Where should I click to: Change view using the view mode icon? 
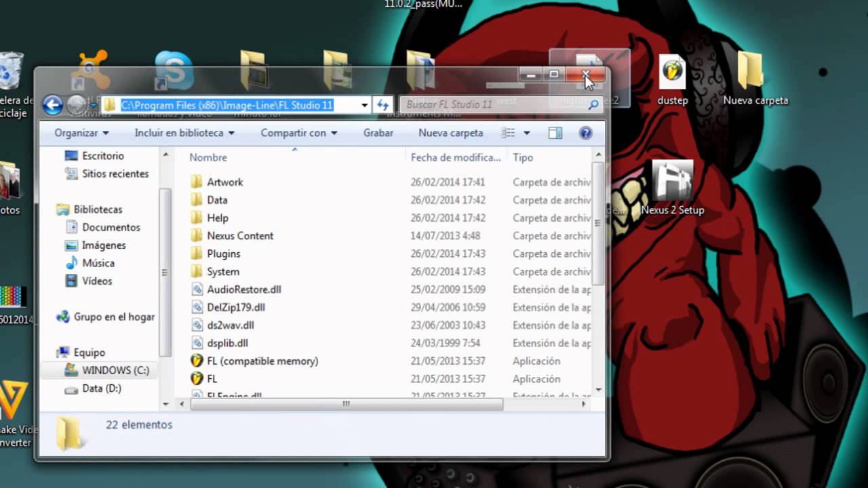tap(509, 133)
